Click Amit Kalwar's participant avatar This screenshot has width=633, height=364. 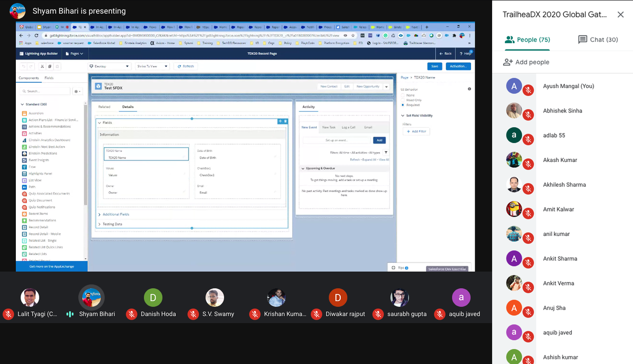(514, 209)
